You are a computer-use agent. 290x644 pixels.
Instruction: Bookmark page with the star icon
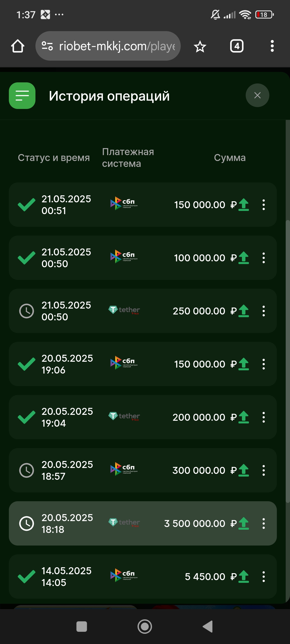click(x=200, y=47)
